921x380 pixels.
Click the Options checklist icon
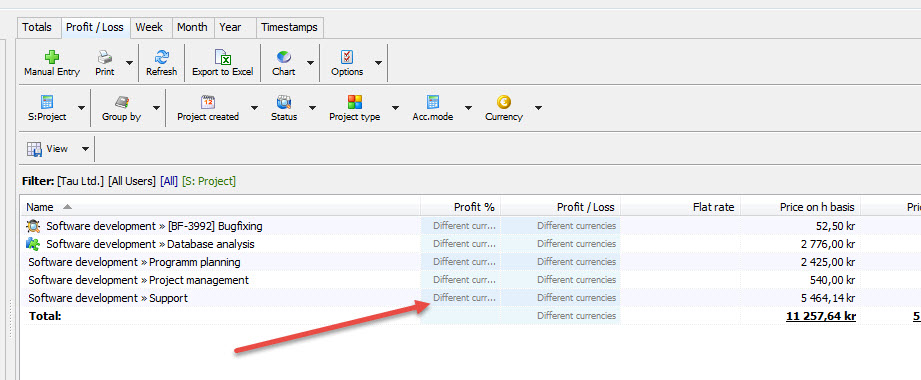pos(347,57)
